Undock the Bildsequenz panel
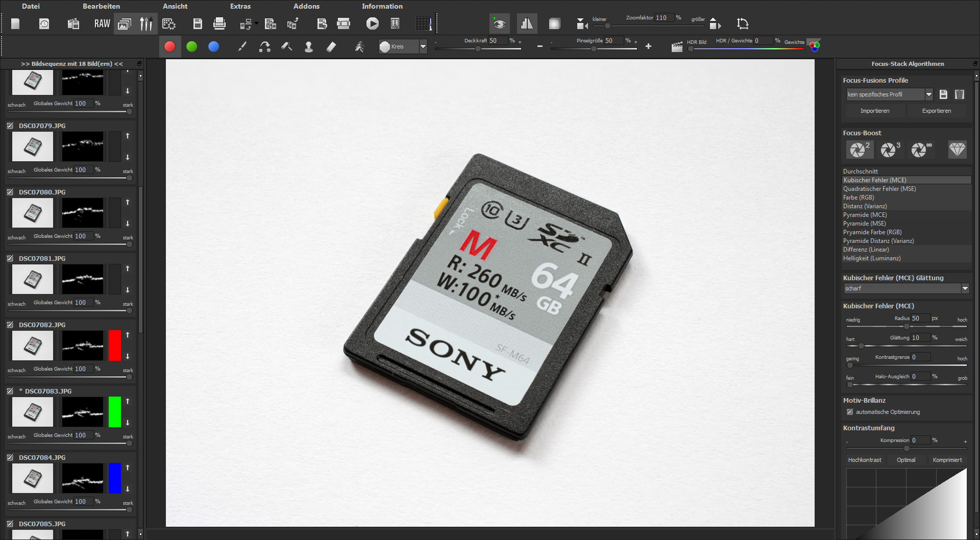This screenshot has width=980, height=540. (x=139, y=64)
